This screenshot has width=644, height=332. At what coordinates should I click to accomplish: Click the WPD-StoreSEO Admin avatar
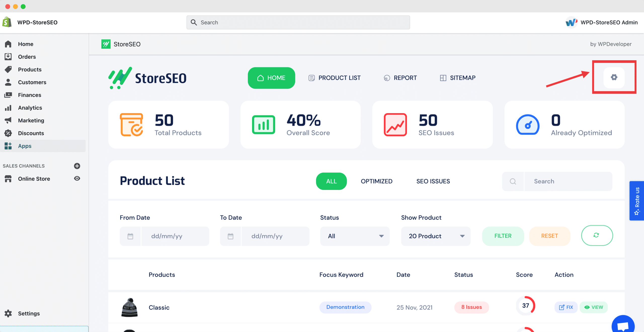pos(571,22)
